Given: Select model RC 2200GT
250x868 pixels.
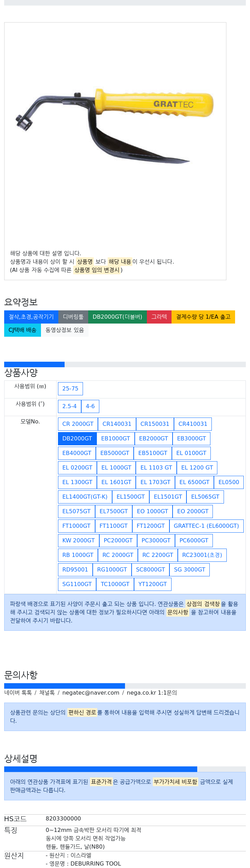Looking at the screenshot, I should 158,555.
